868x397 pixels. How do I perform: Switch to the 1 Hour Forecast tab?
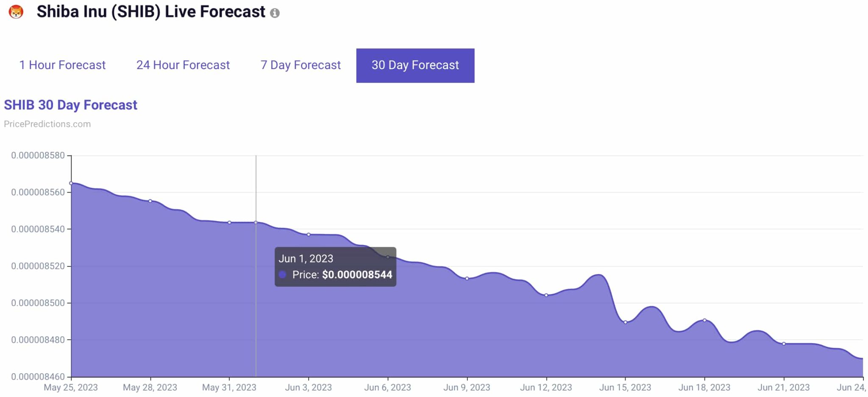click(x=62, y=65)
